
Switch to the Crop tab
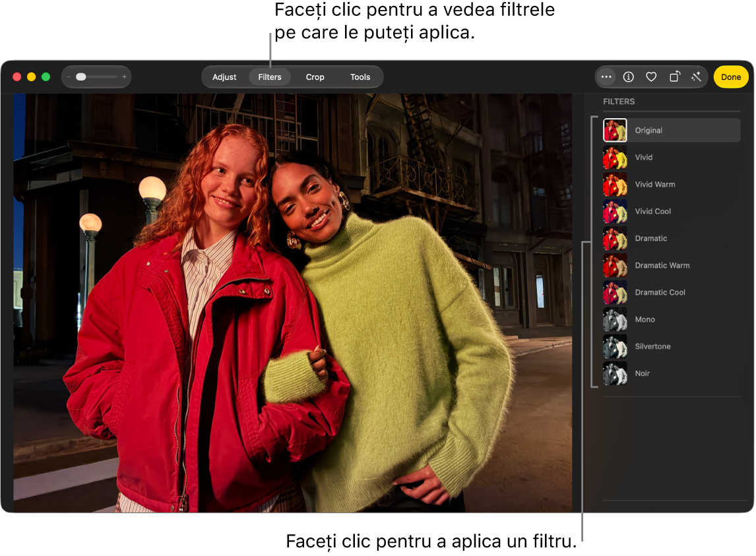pyautogui.click(x=315, y=77)
